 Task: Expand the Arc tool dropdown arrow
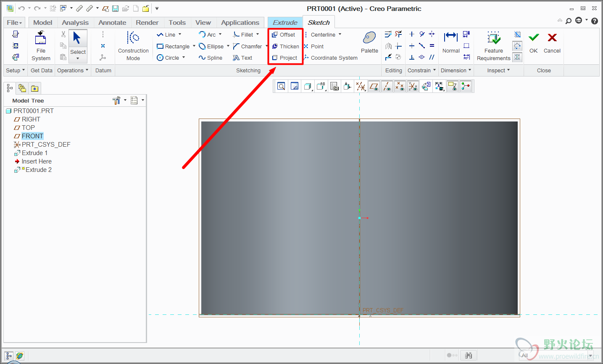[220, 34]
